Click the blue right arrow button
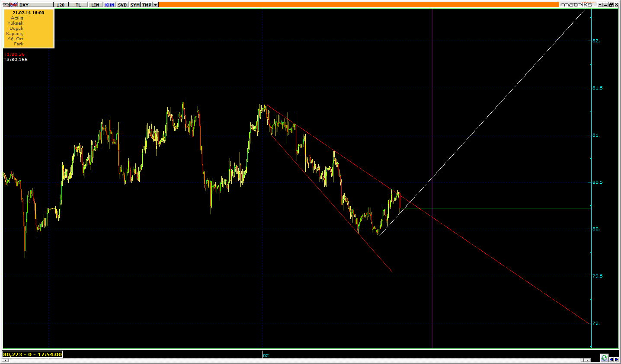621x364 pixels. [x=616, y=359]
